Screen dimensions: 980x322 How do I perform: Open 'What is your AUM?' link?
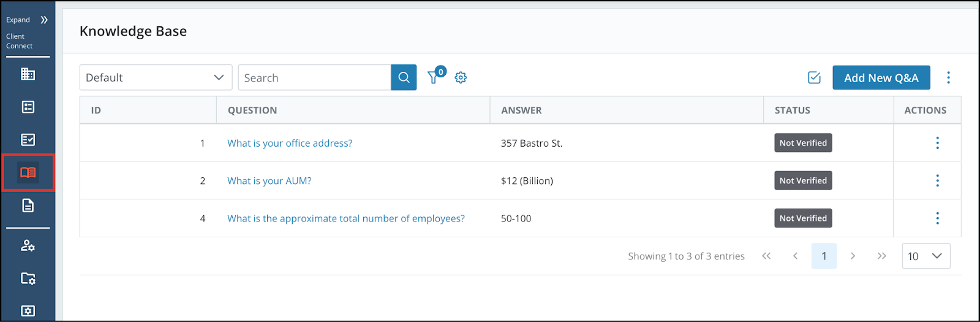tap(269, 181)
